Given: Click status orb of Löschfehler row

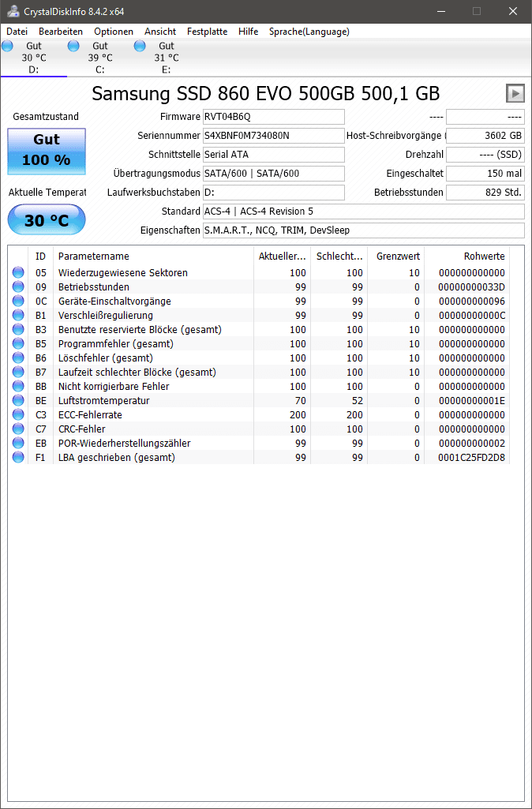Looking at the screenshot, I should [18, 358].
